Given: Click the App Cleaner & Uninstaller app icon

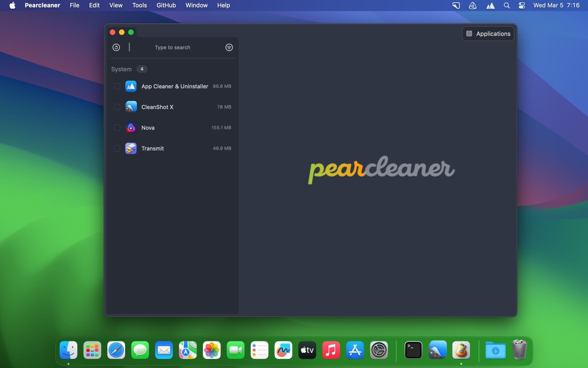Looking at the screenshot, I should pos(131,86).
